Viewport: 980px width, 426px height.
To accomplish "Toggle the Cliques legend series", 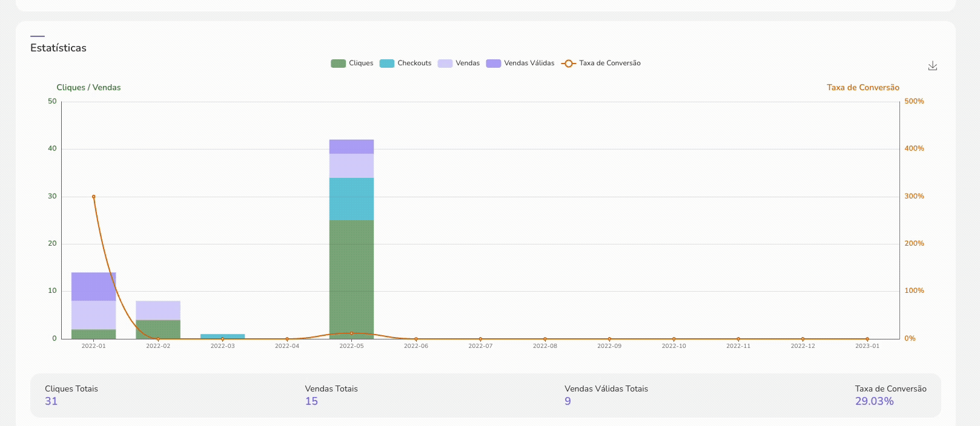I will click(x=361, y=64).
